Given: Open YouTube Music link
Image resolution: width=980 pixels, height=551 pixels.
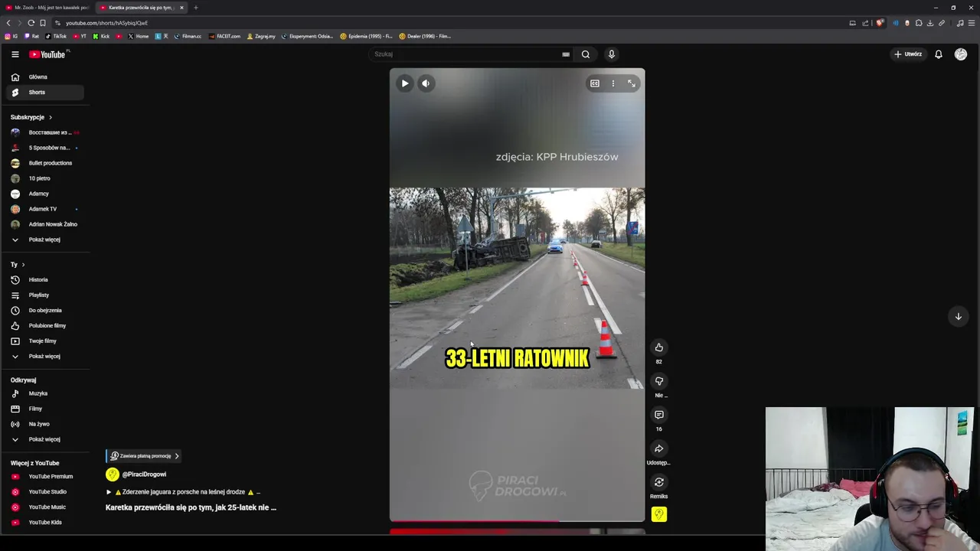Looking at the screenshot, I should click(45, 507).
